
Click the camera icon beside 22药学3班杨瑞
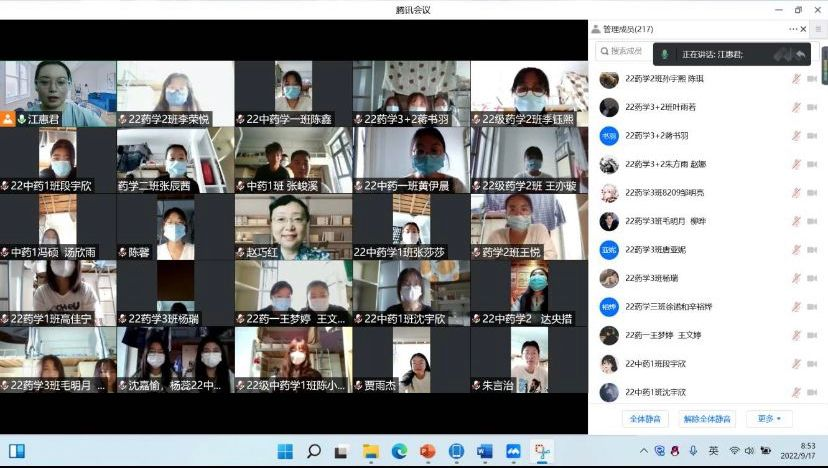[811, 278]
